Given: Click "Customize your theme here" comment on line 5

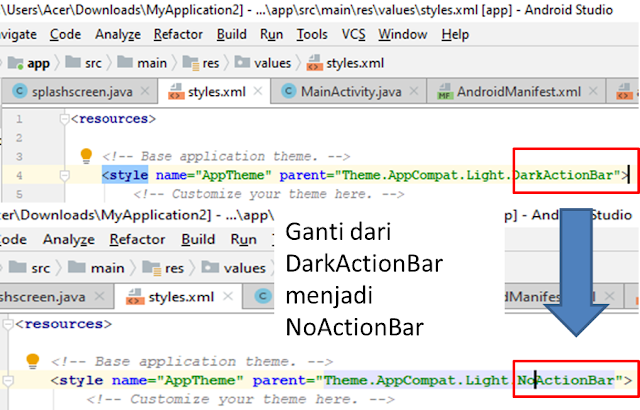Looking at the screenshot, I should click(x=269, y=194).
